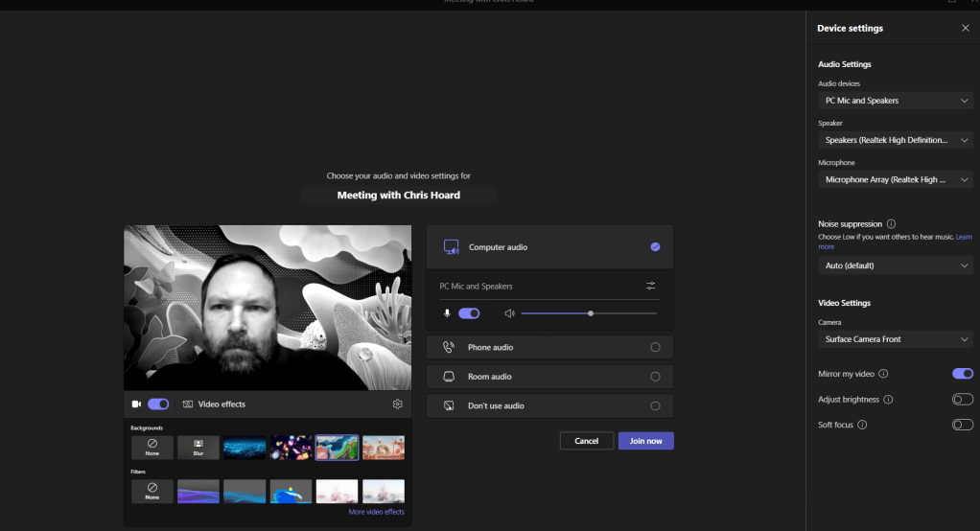
Task: Select the Don't use audio option
Action: (548, 406)
